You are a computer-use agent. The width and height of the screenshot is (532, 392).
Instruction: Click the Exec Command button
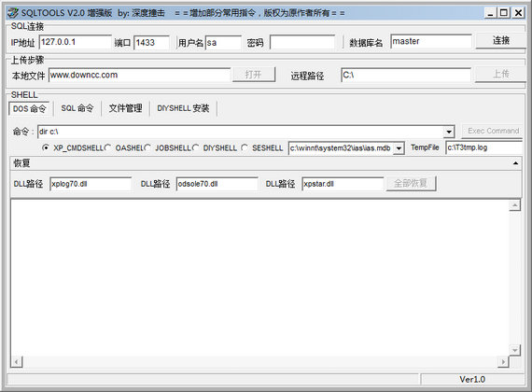(493, 131)
